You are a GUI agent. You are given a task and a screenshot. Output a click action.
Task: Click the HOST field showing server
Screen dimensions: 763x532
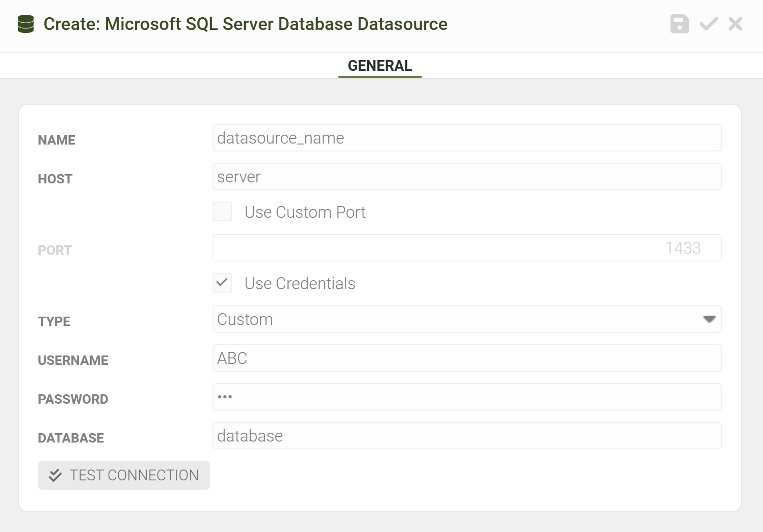467,177
